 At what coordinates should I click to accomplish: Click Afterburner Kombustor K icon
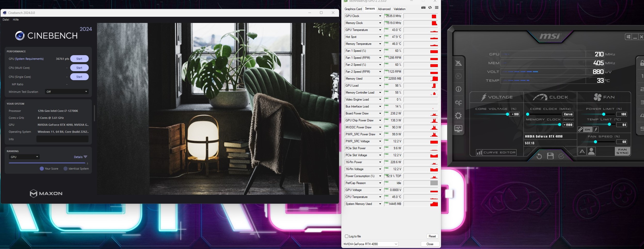click(x=458, y=76)
